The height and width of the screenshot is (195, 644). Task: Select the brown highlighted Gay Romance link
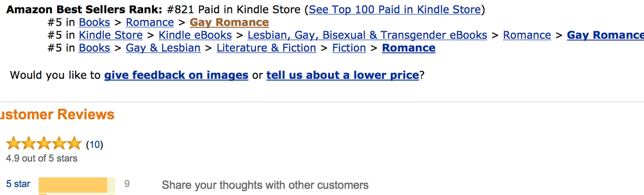click(x=229, y=22)
